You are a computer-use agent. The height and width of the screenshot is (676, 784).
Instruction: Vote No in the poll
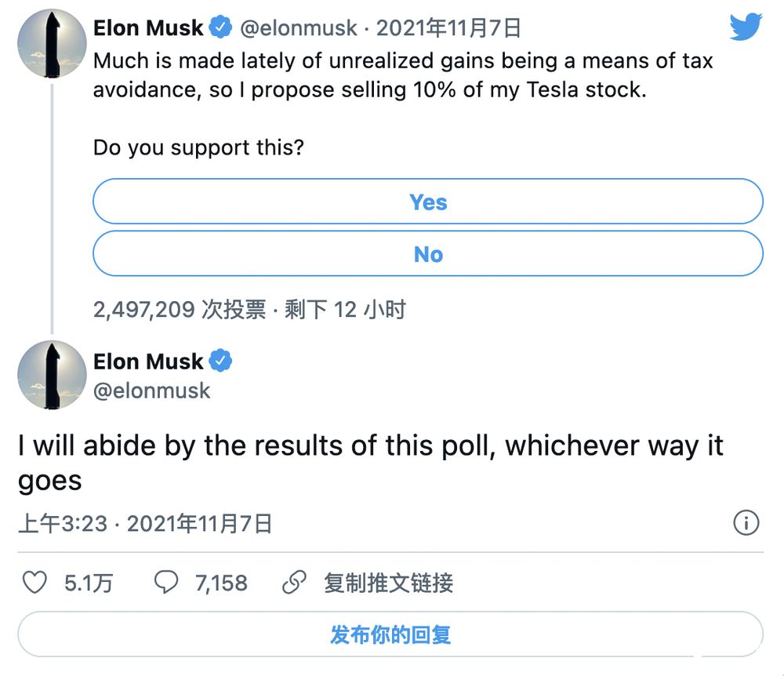click(x=428, y=253)
